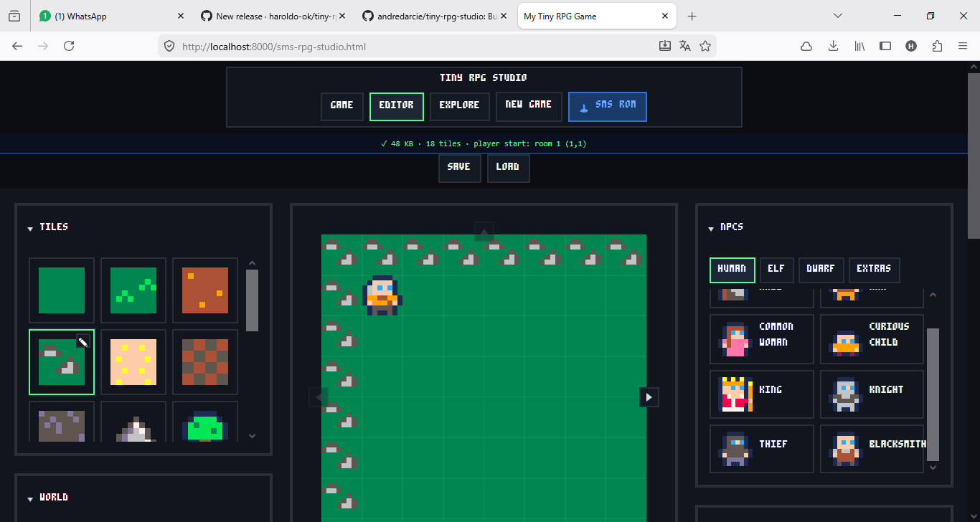The height and width of the screenshot is (522, 980).
Task: Select the peach sand tile with yellow dots
Action: tap(133, 362)
